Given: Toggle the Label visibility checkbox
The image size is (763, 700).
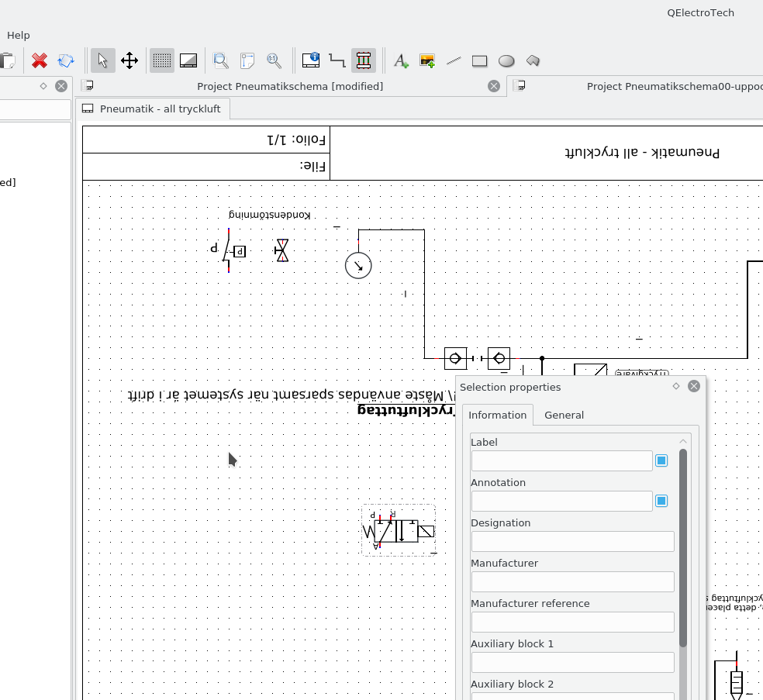Looking at the screenshot, I should pyautogui.click(x=661, y=460).
